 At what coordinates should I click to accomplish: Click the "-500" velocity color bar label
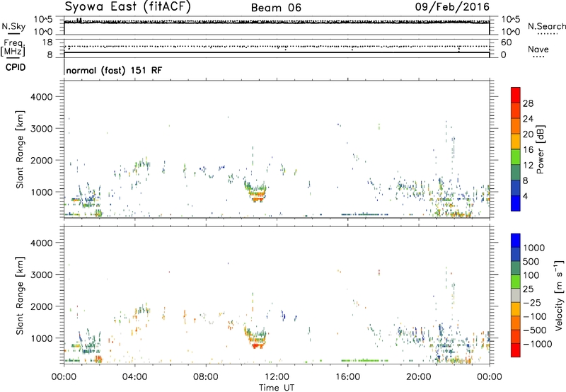[535, 330]
